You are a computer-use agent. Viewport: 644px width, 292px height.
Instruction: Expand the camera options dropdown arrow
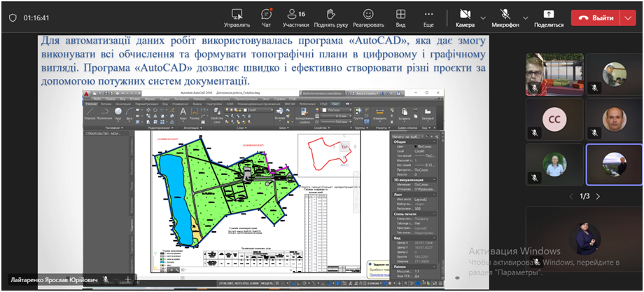click(x=483, y=18)
